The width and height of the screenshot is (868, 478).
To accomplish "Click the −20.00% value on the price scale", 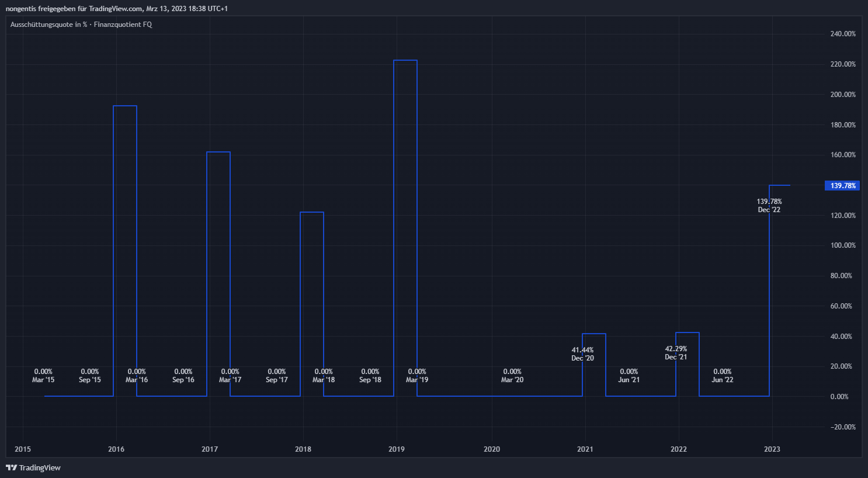I will coord(843,427).
